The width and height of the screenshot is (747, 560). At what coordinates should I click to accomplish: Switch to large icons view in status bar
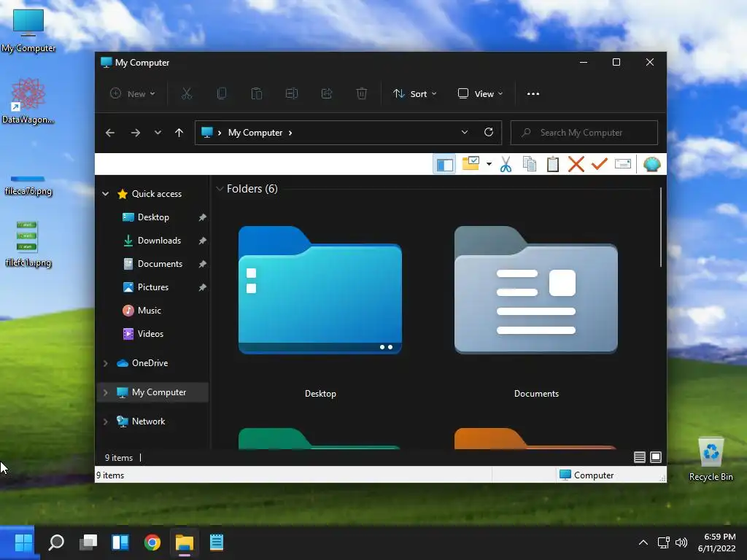656,458
